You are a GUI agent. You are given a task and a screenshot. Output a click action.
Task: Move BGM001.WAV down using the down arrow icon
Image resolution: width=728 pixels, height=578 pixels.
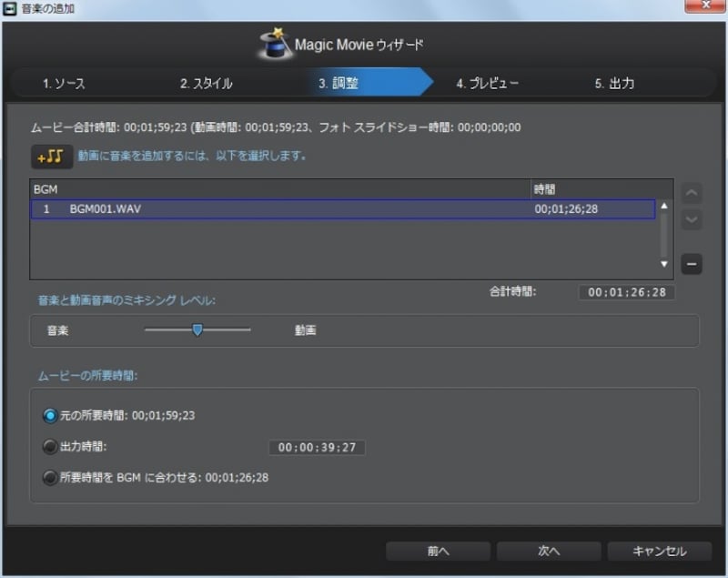pos(691,220)
